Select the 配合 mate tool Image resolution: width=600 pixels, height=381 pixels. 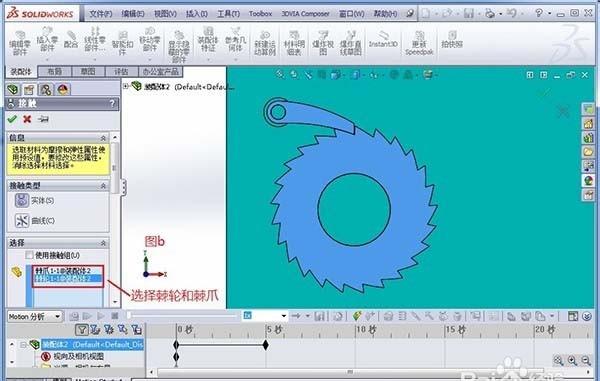pyautogui.click(x=71, y=40)
